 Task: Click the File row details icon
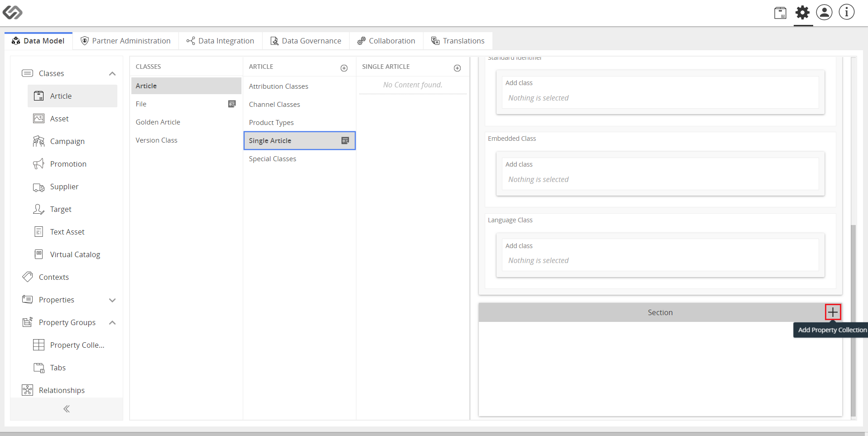[x=232, y=104]
